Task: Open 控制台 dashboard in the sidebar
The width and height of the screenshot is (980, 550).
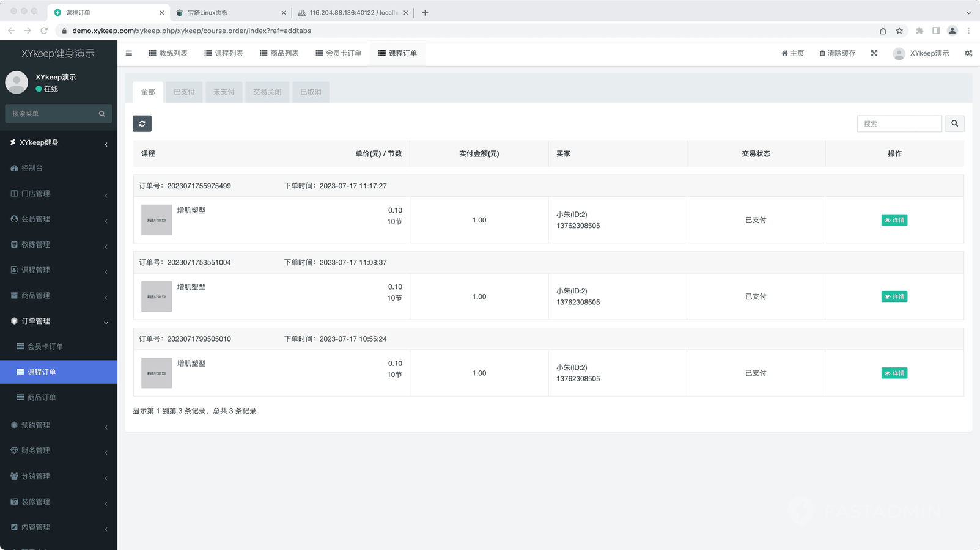Action: 32,168
